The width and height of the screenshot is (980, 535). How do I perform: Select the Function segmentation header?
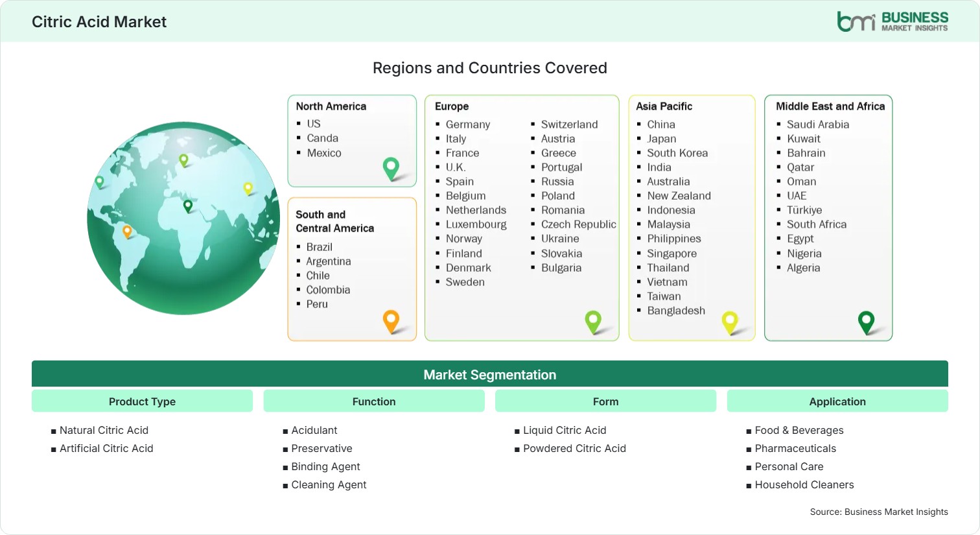(x=374, y=401)
